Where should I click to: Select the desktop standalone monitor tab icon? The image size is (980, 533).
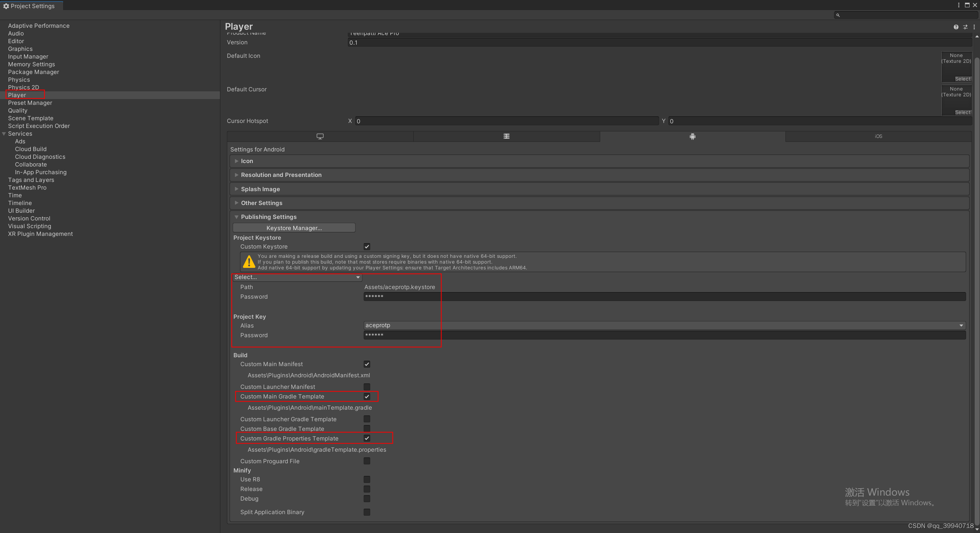(320, 136)
